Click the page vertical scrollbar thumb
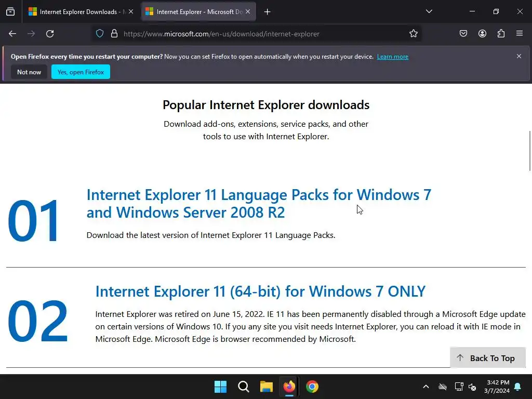 pos(529,151)
